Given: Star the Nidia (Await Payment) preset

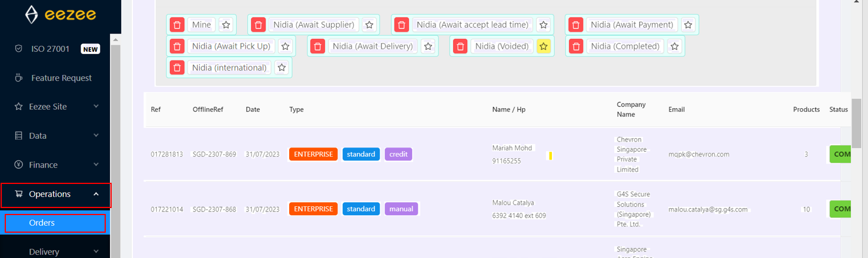Looking at the screenshot, I should [x=688, y=25].
